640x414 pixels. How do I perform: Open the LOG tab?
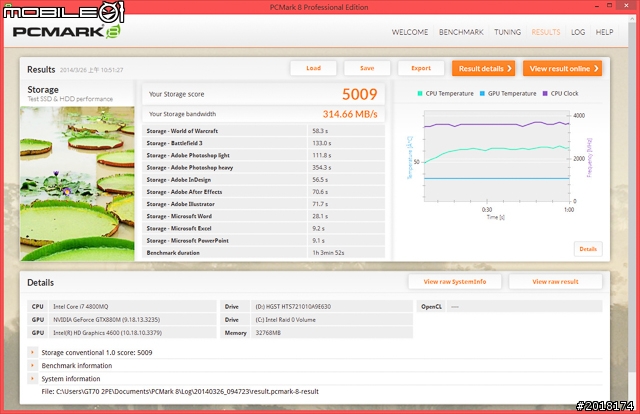[578, 32]
